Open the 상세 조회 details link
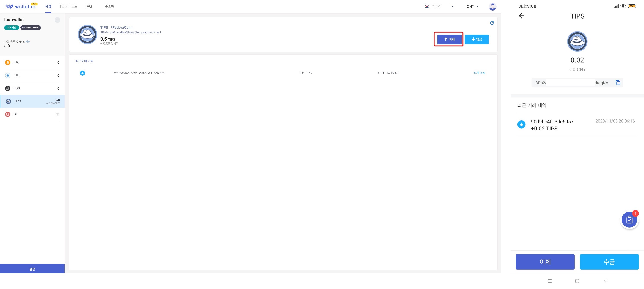Image resolution: width=644 pixels, height=289 pixels. pos(479,73)
